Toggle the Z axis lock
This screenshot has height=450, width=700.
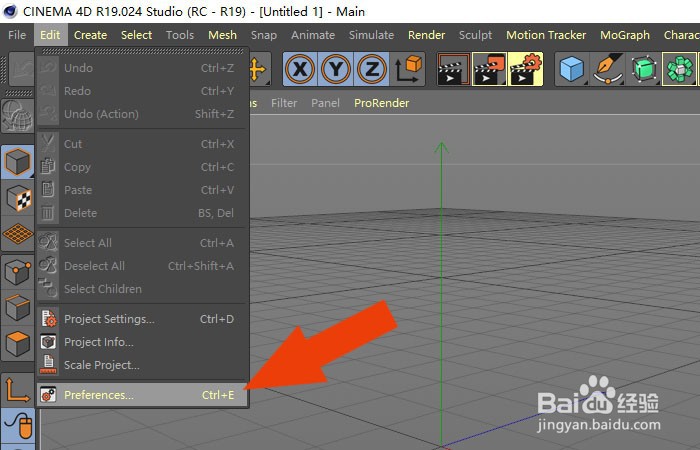[371, 69]
